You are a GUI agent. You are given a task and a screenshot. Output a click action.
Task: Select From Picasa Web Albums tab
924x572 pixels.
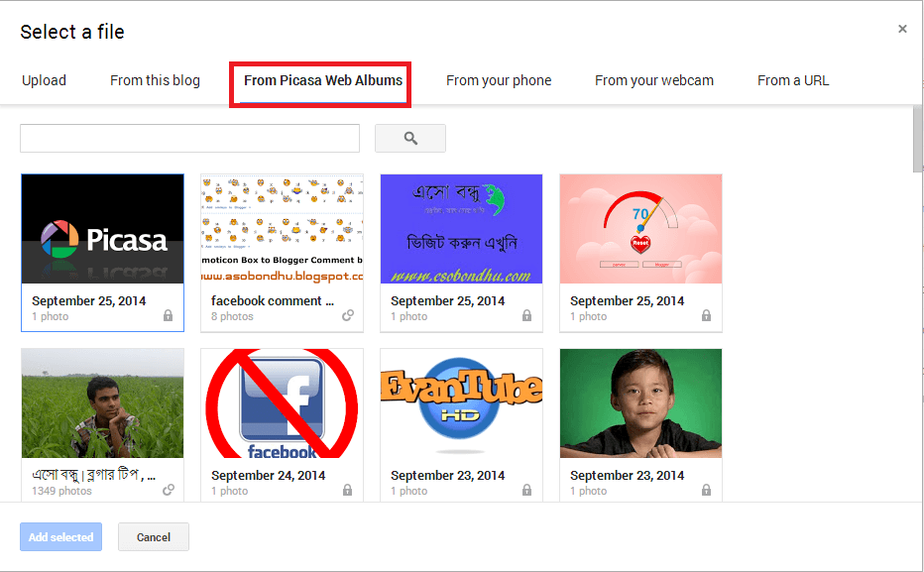pos(323,80)
